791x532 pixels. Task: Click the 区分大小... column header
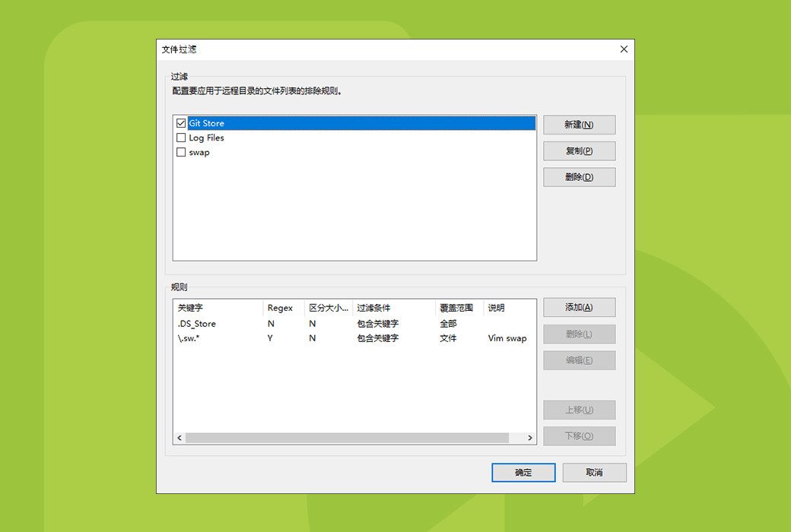tap(329, 308)
